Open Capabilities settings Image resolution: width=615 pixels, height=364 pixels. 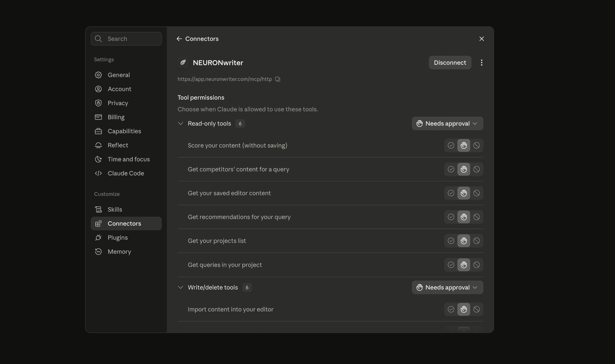pos(126,131)
